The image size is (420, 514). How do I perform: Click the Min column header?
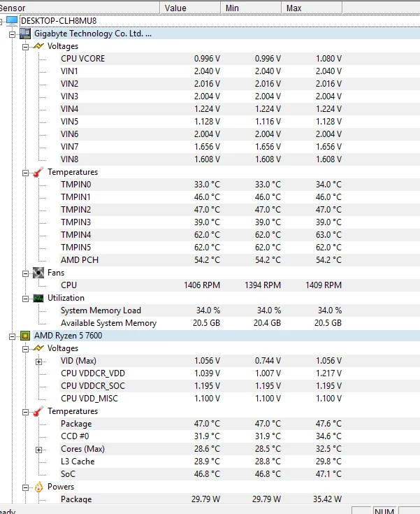click(x=251, y=8)
